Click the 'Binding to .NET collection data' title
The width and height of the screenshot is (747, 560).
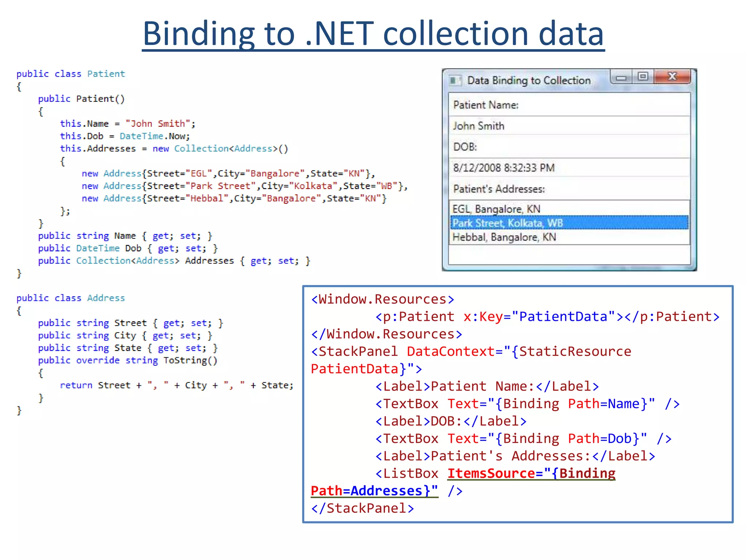(373, 34)
